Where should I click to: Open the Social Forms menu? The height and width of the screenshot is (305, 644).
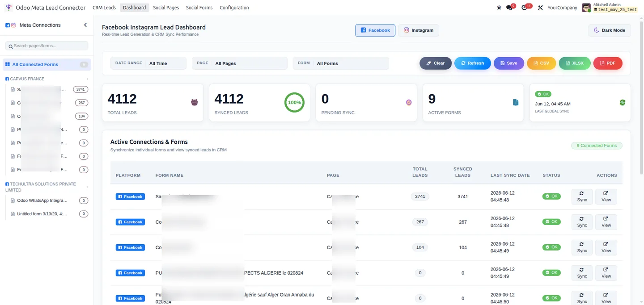click(x=199, y=8)
